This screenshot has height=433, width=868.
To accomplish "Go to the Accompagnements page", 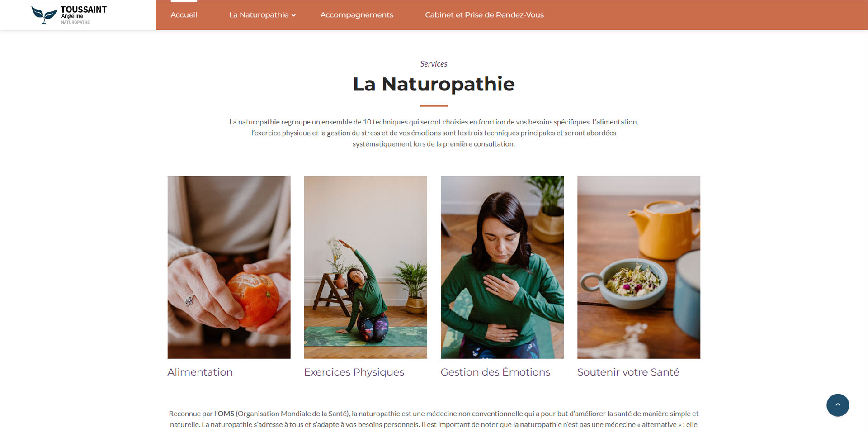I will click(x=357, y=15).
